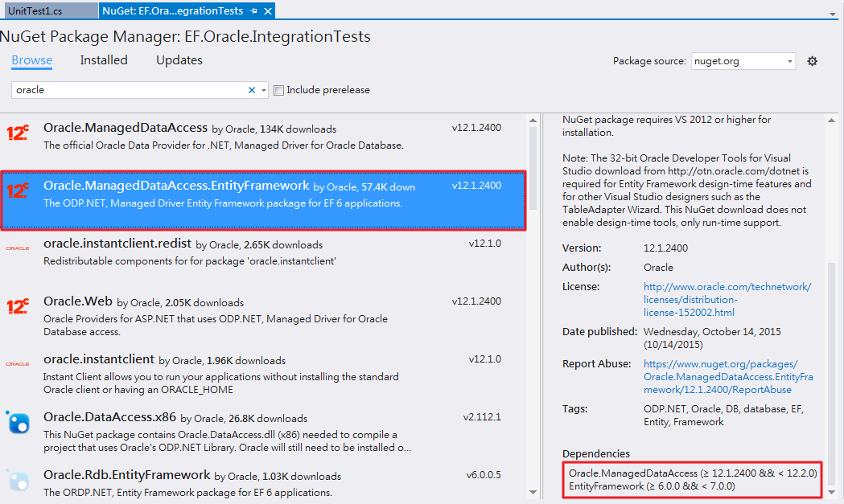Click oracle.instantclient.redist package logo
The width and height of the screenshot is (844, 504).
pyautogui.click(x=18, y=248)
